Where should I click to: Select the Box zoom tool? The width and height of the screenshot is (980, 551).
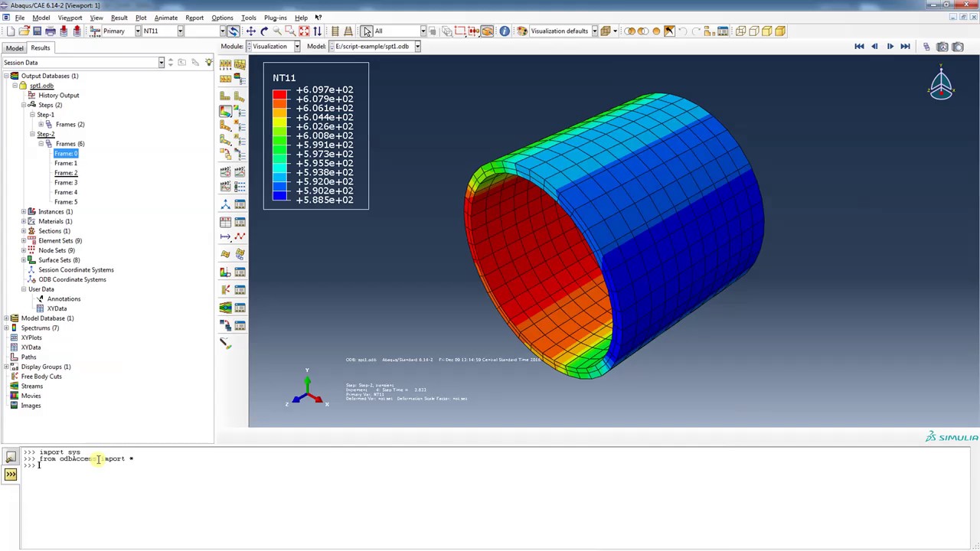[290, 31]
